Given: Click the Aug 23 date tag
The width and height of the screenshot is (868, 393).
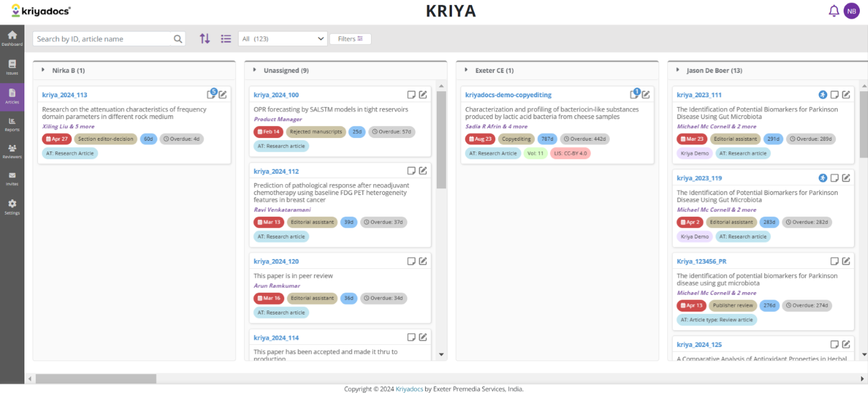Looking at the screenshot, I should point(480,139).
